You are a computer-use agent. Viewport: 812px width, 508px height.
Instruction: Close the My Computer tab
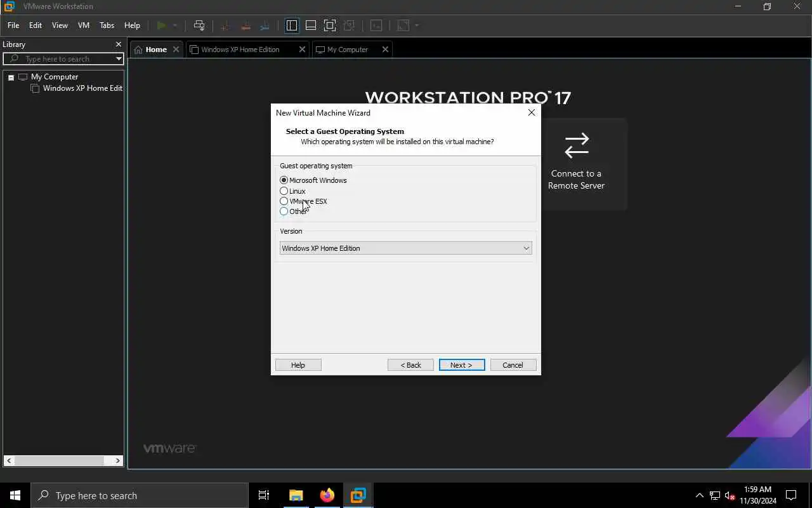pos(385,50)
